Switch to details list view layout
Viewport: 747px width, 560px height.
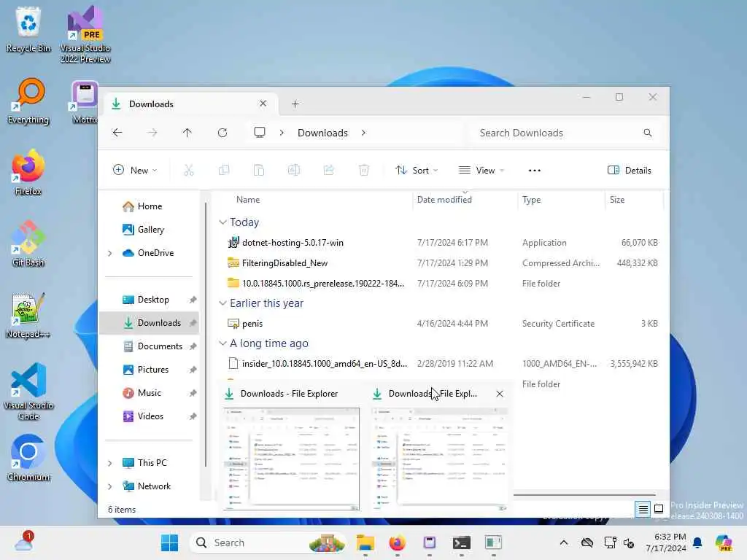click(x=643, y=509)
